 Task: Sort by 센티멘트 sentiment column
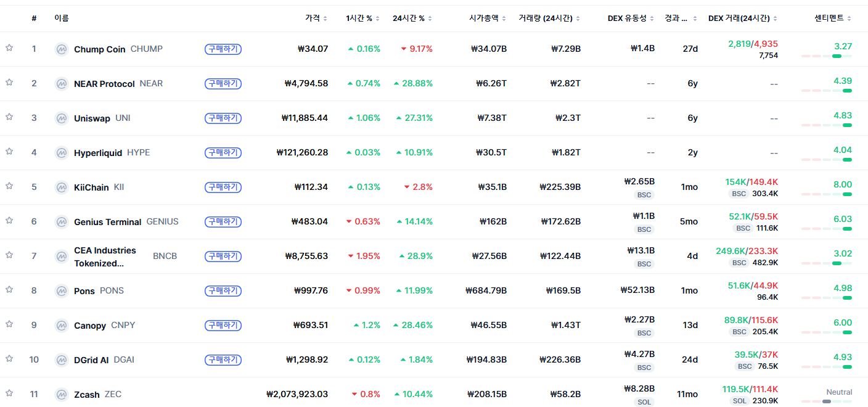(833, 18)
